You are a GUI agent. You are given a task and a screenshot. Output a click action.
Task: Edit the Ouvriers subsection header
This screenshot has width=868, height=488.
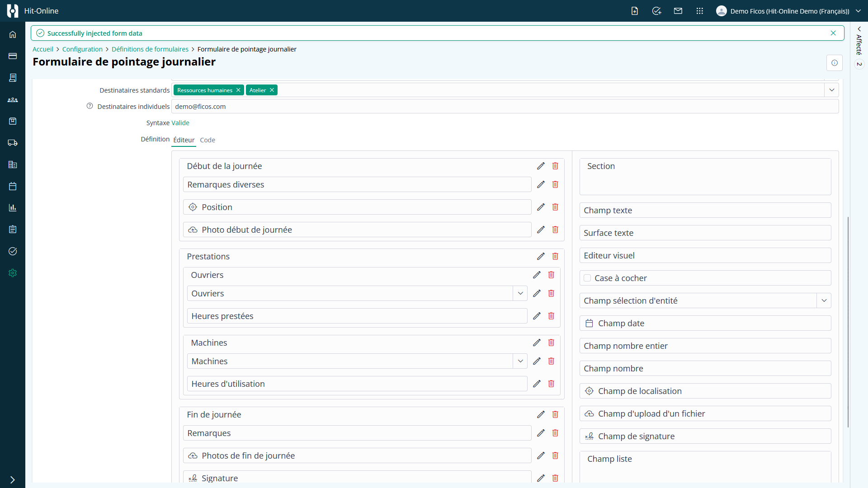pyautogui.click(x=537, y=275)
